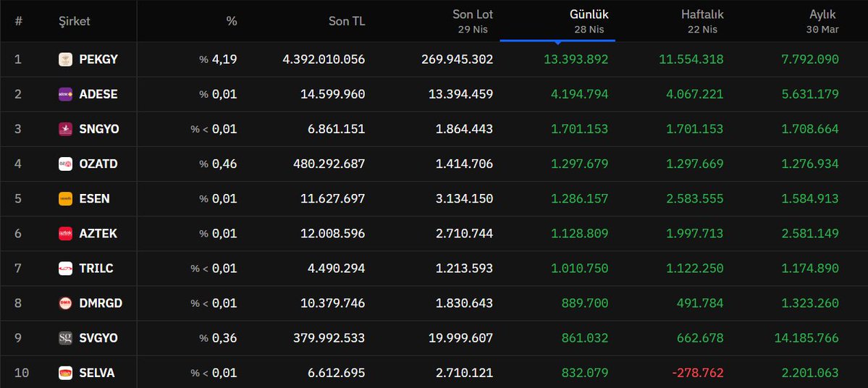Open the SNGYO ticker link

click(99, 129)
